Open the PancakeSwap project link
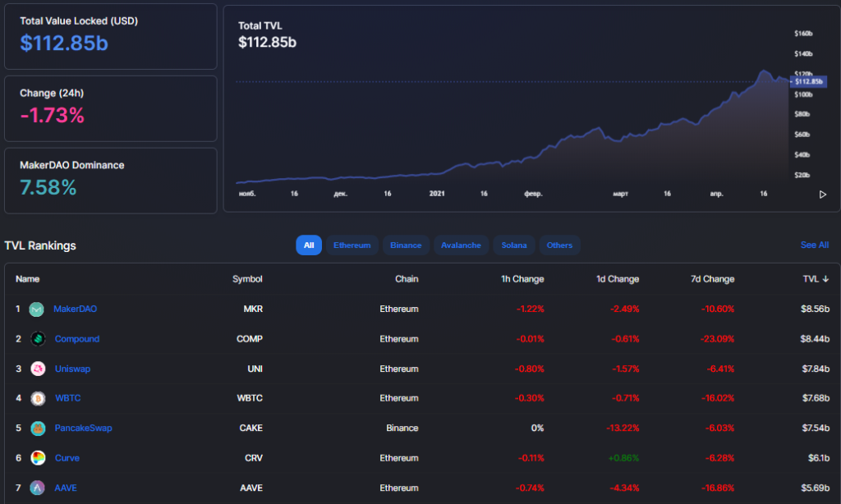841x504 pixels. tap(83, 428)
